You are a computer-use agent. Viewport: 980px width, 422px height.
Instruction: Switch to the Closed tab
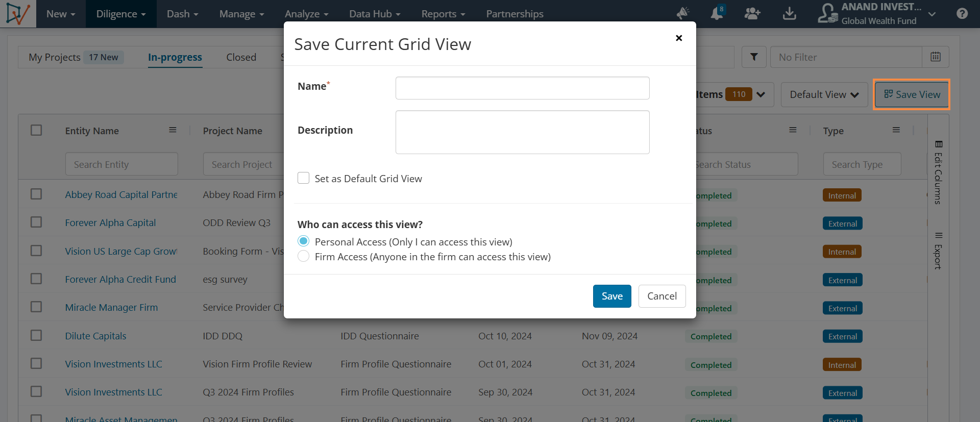pos(241,57)
